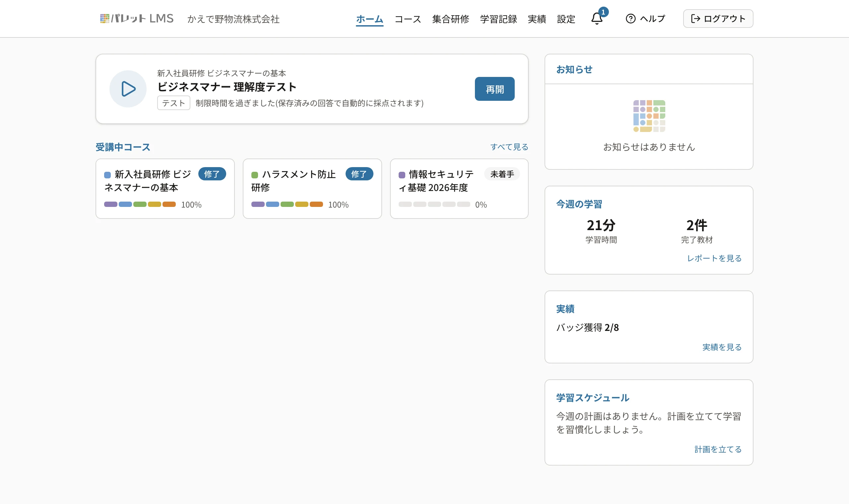Image resolution: width=849 pixels, height=504 pixels.
Task: Select 実績 in top navigation
Action: tap(537, 19)
